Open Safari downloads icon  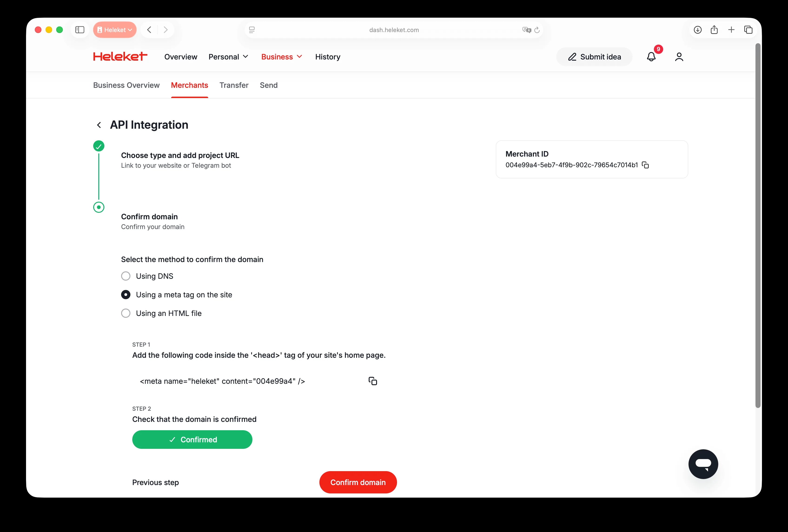pos(698,30)
